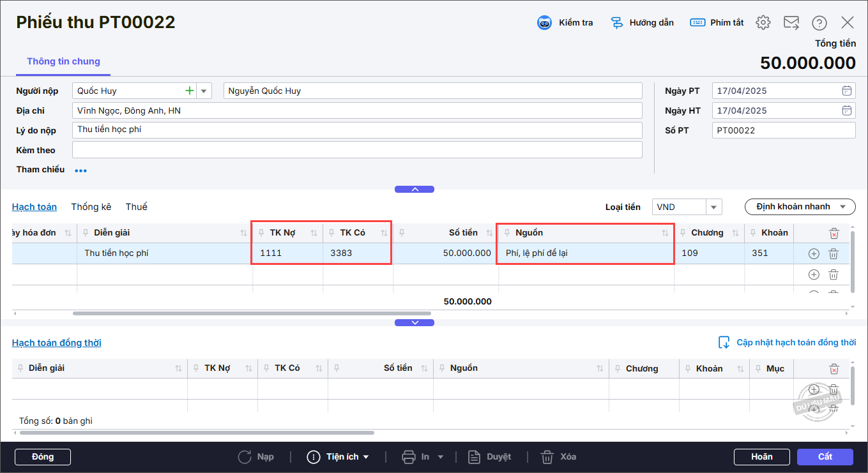The image size is (868, 473).
Task: Open calendar picker for Ngày PT
Action: click(x=847, y=91)
